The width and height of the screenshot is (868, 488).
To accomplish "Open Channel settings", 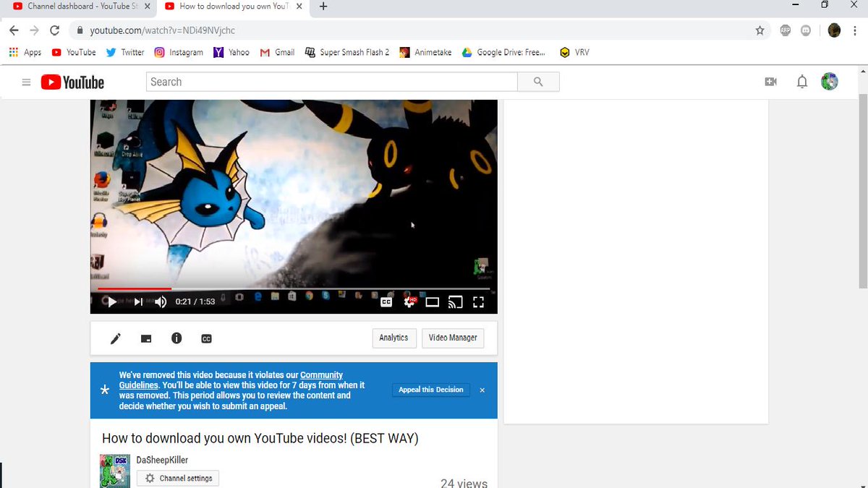I will pos(178,478).
